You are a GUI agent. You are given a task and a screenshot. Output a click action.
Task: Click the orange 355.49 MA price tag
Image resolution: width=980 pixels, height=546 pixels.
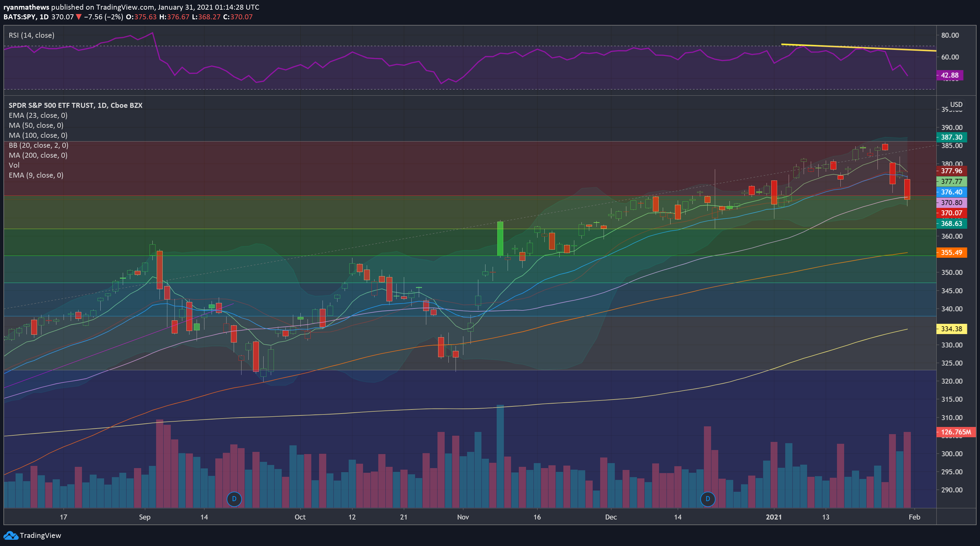coord(951,253)
